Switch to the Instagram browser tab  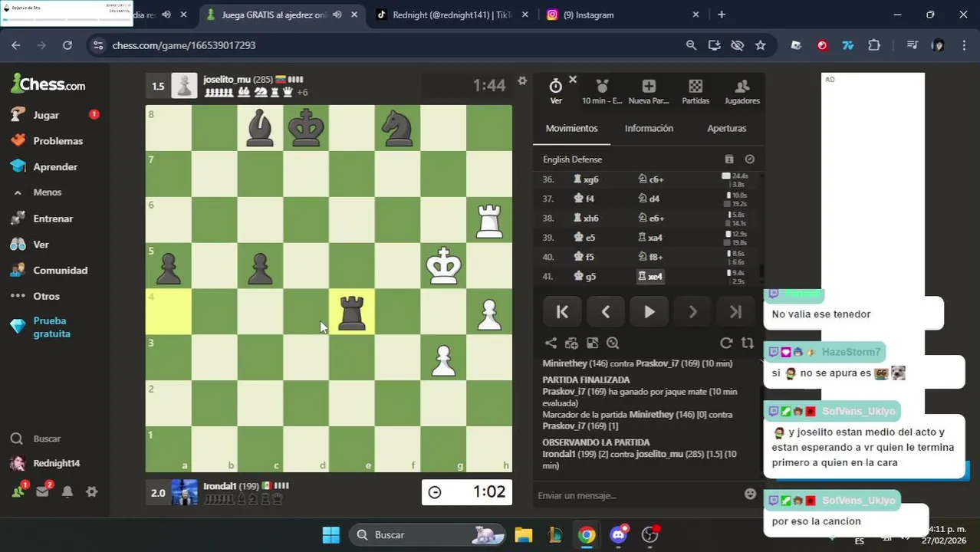(623, 15)
